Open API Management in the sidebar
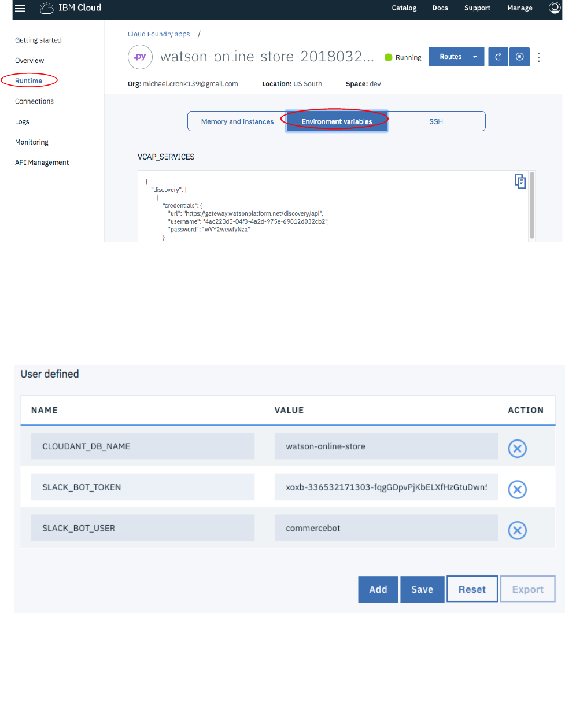 [42, 162]
